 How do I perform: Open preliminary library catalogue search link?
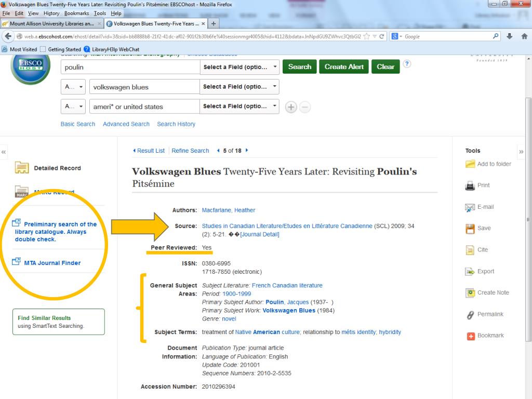pos(56,232)
